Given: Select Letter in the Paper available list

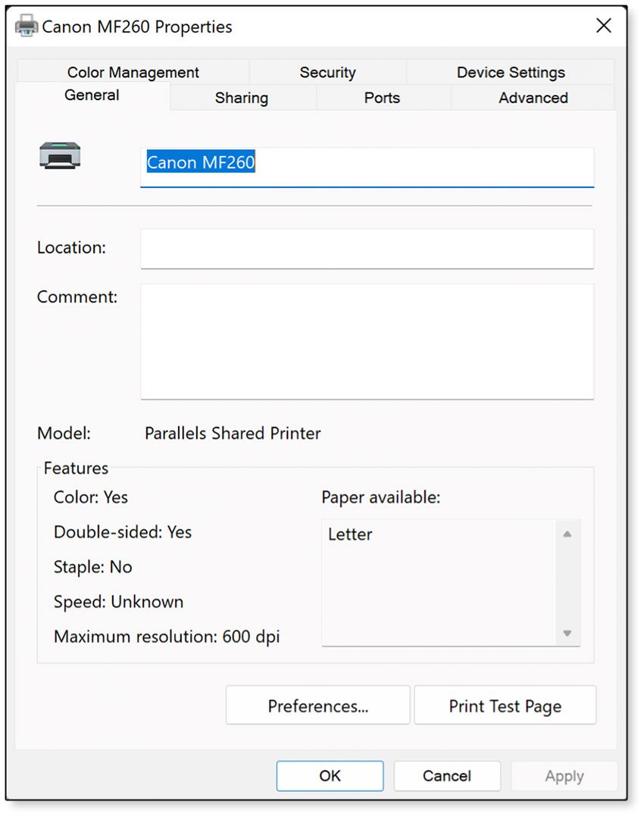Looking at the screenshot, I should [x=349, y=534].
